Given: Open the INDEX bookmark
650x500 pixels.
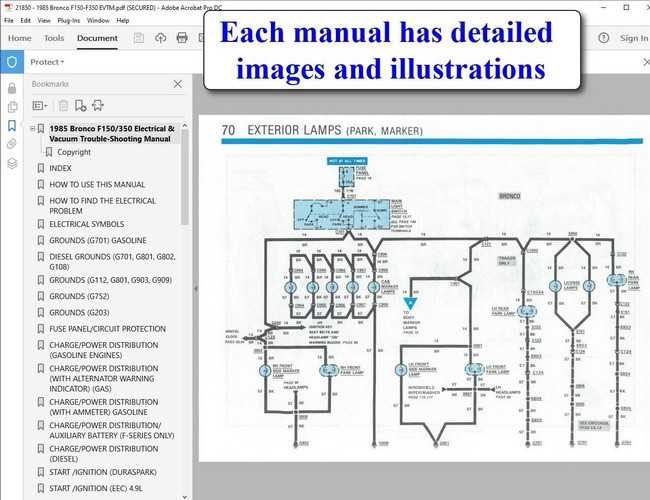Looking at the screenshot, I should (61, 168).
